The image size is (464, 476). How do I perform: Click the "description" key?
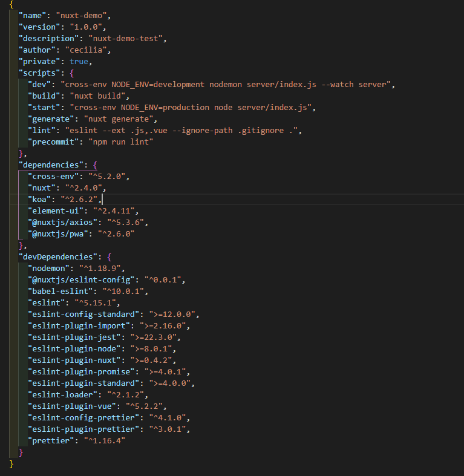pyautogui.click(x=48, y=39)
